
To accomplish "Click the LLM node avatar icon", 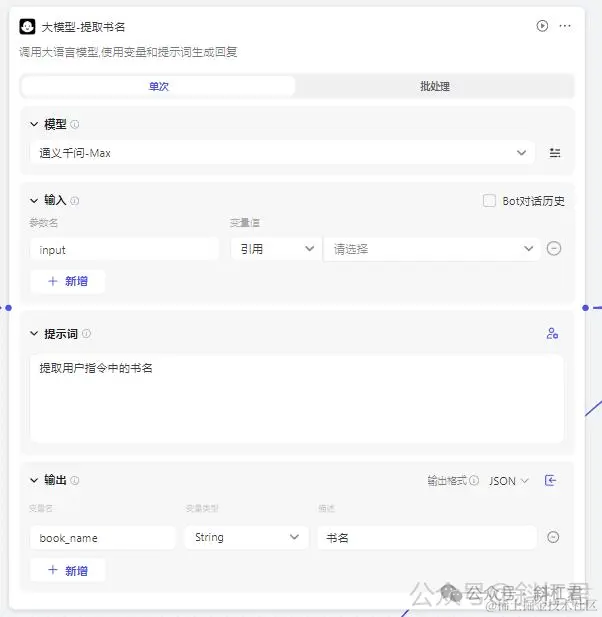I will [27, 26].
